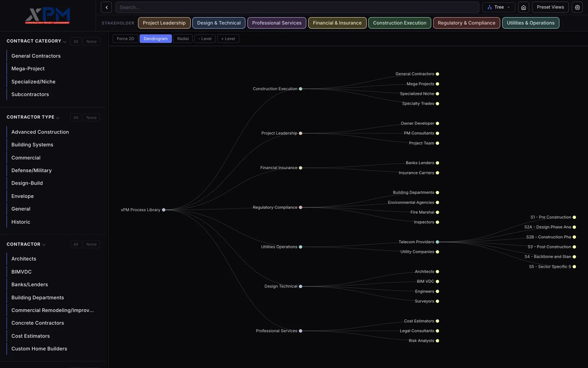Image resolution: width=588 pixels, height=368 pixels.
Task: Collapse the Professional Services tree node
Action: (x=301, y=331)
